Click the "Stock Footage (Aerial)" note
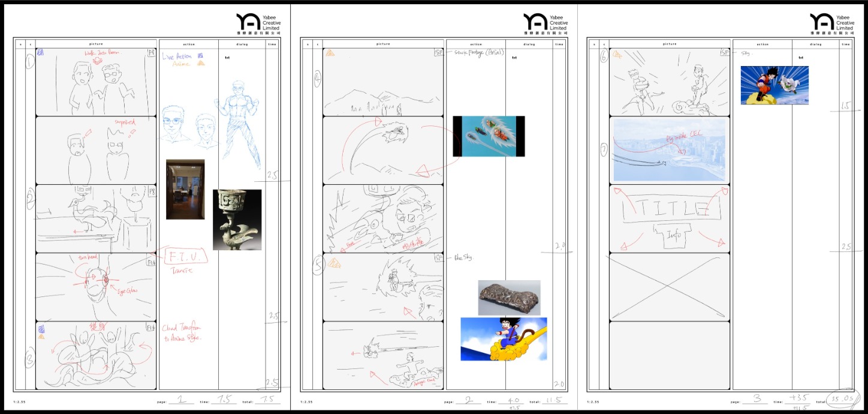Screen dimensions: 868x414 coord(479,52)
